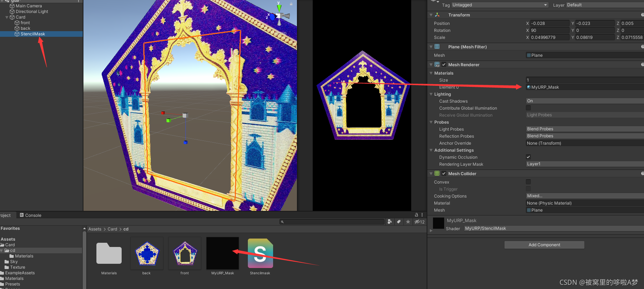The height and width of the screenshot is (289, 644).
Task: Select the back texture asset thumbnail
Action: tap(147, 254)
